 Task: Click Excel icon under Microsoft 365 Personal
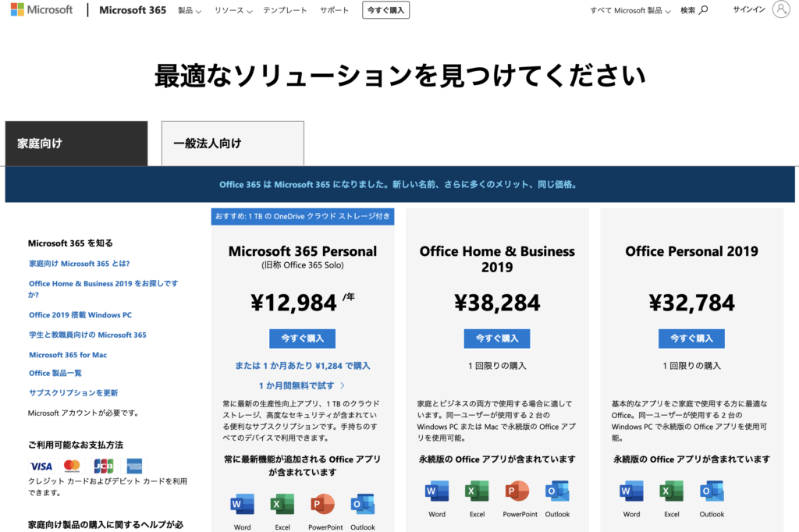[x=282, y=505]
